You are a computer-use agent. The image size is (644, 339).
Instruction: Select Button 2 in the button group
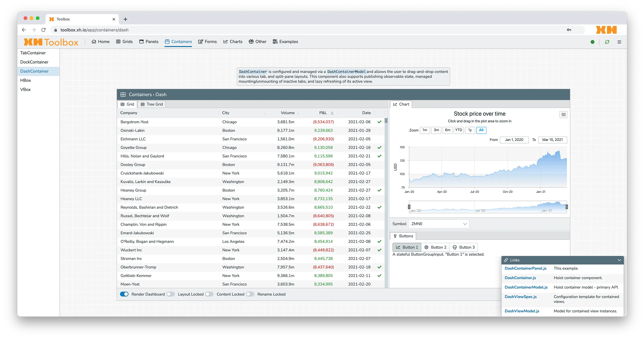click(x=435, y=247)
